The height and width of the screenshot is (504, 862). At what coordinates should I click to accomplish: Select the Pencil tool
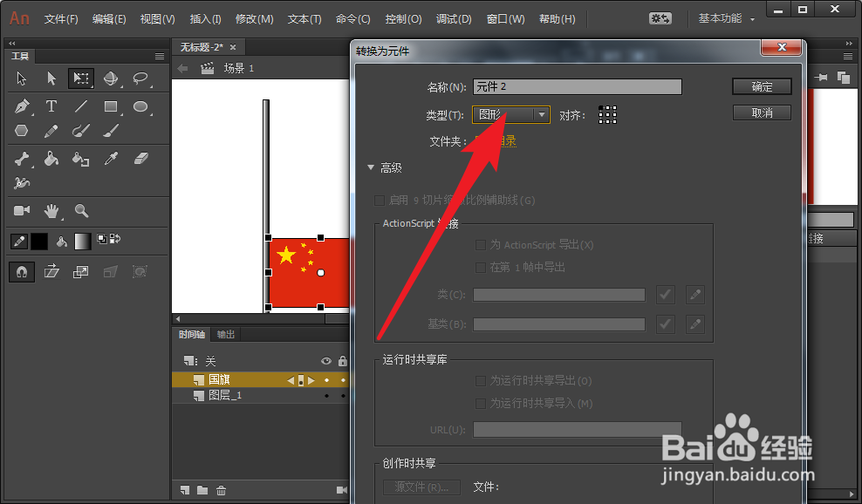click(51, 131)
